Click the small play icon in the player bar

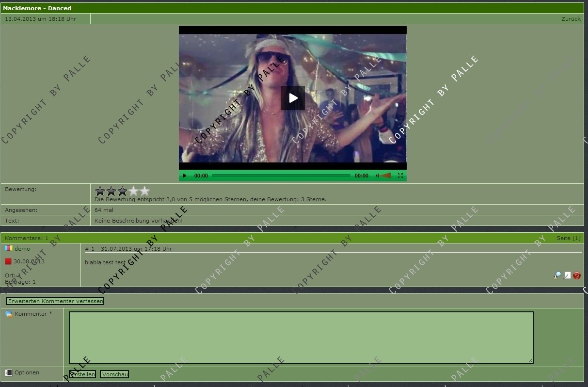[x=184, y=176]
